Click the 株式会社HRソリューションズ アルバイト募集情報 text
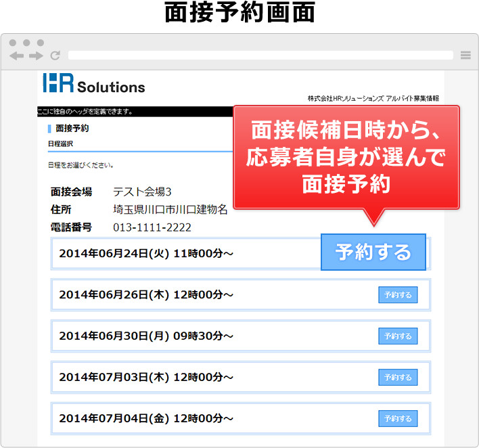479x448 pixels. point(373,98)
